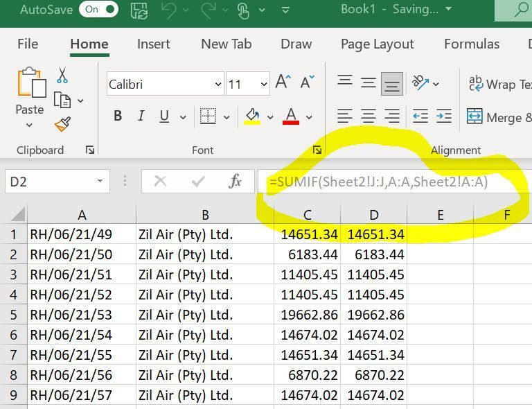Click the Orientation text-angle icon
The width and height of the screenshot is (532, 409).
point(420,82)
